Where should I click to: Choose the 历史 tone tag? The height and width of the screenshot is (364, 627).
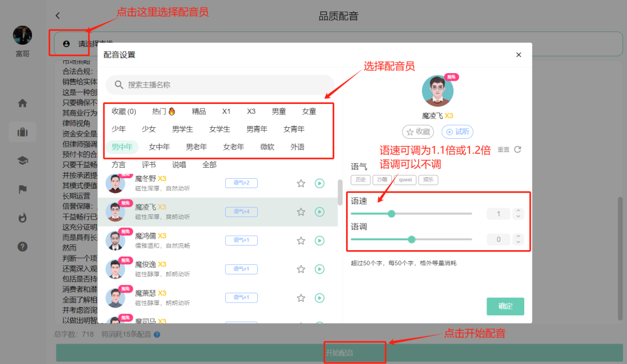361,179
